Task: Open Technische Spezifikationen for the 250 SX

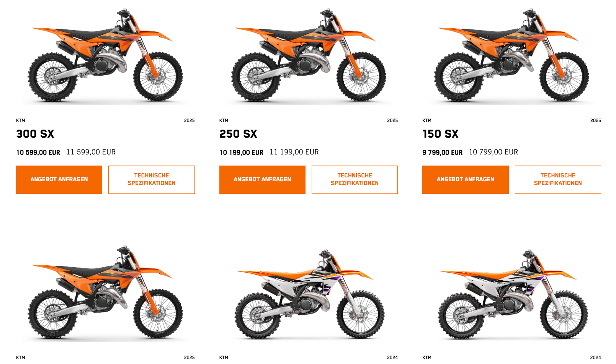Action: point(355,180)
